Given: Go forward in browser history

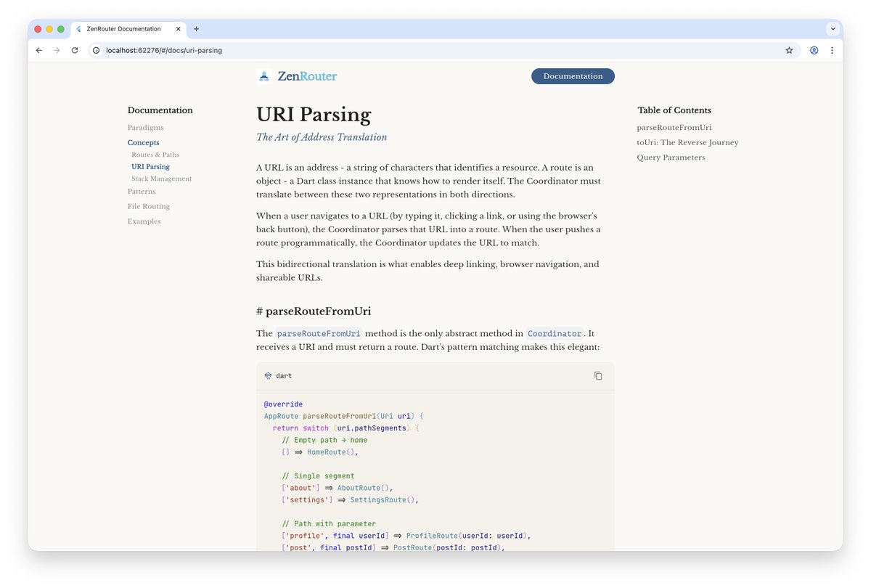Looking at the screenshot, I should pos(57,50).
